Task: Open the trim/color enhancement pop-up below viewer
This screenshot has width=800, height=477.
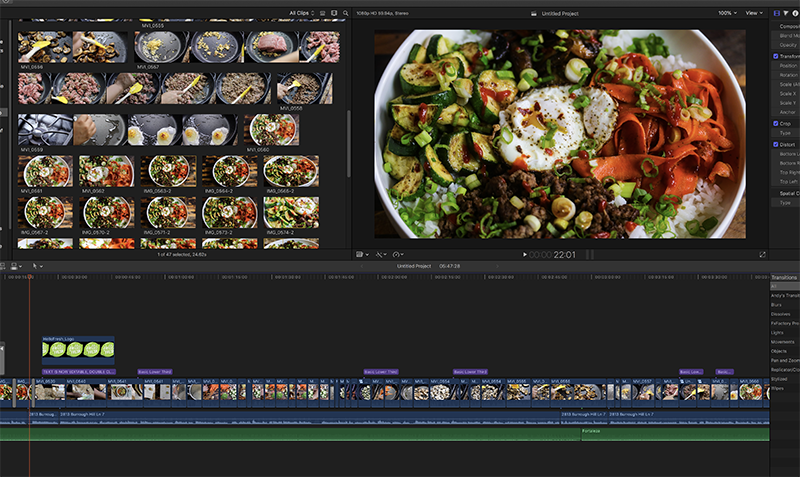Action: (381, 254)
